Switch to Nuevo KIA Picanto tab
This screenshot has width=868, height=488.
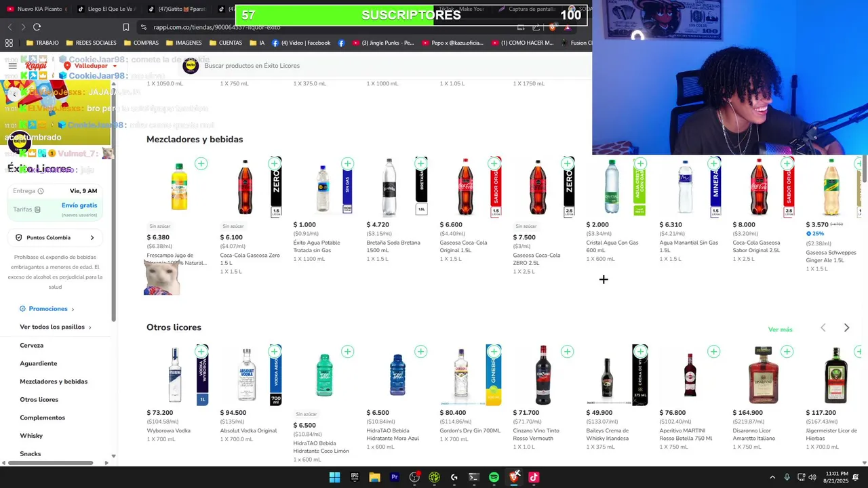pyautogui.click(x=37, y=9)
